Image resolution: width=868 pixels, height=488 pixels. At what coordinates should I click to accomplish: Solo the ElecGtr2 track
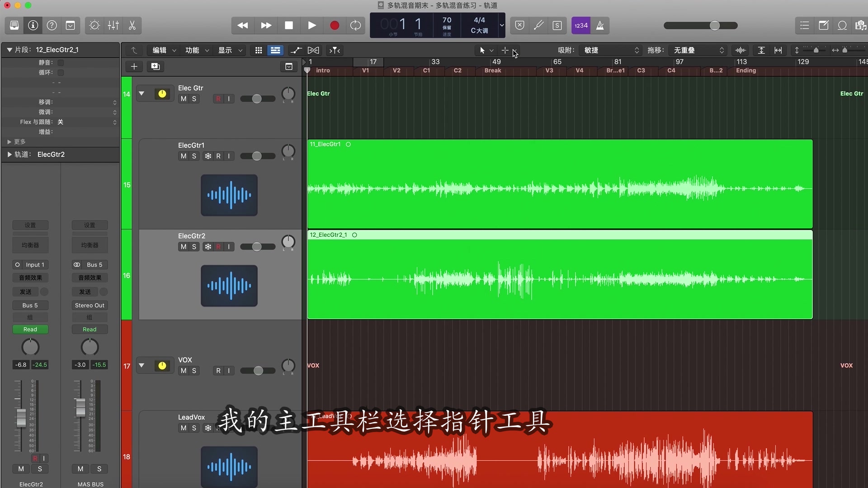pos(194,247)
